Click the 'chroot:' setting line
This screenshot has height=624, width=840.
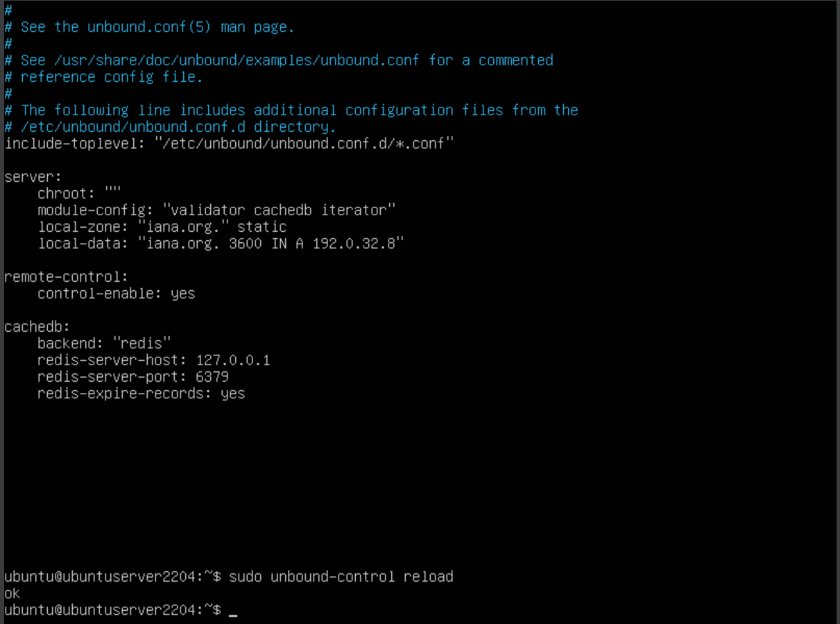pos(79,193)
